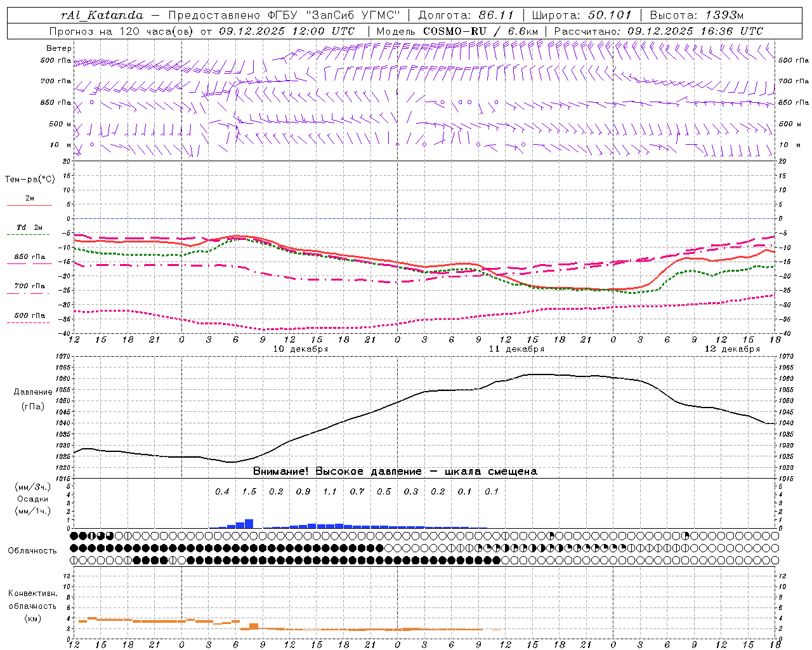Click the station title rAi_Katanda
812x650 pixels.
(102, 15)
